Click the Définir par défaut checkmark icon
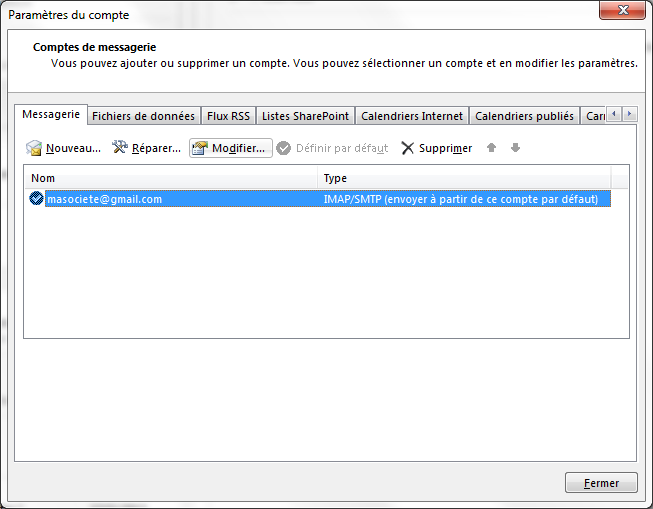 click(x=284, y=148)
